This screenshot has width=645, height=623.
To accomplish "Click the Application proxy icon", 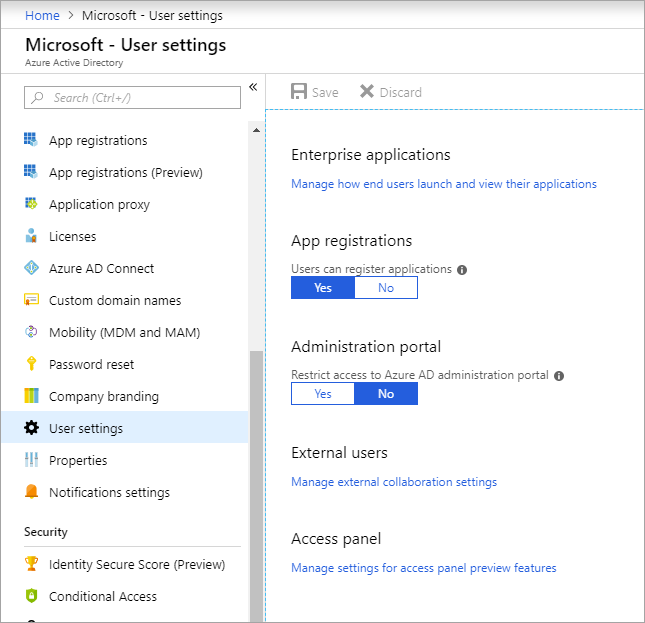I will pos(31,204).
